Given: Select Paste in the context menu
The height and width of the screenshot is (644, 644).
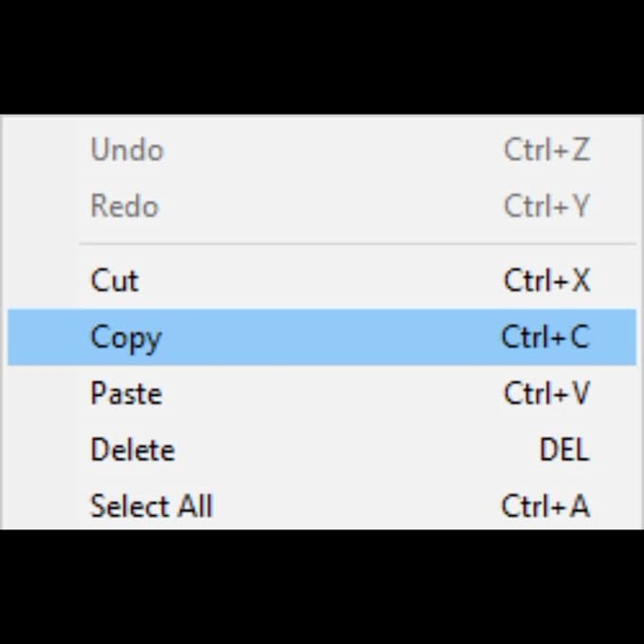Looking at the screenshot, I should coord(126,393).
